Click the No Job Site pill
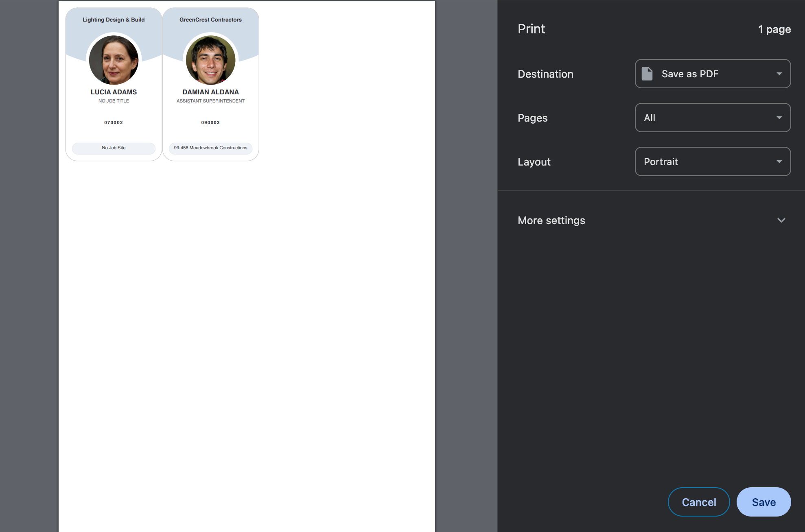This screenshot has width=805, height=532. 114,148
